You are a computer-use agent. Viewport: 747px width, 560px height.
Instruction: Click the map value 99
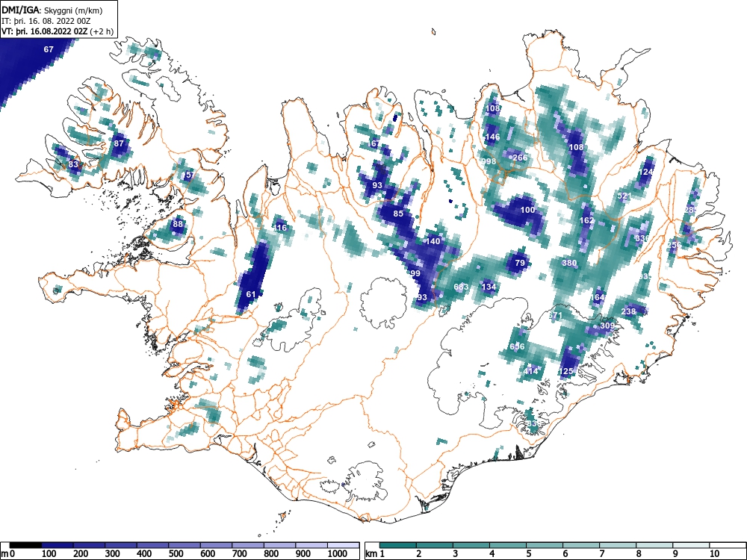pyautogui.click(x=415, y=273)
